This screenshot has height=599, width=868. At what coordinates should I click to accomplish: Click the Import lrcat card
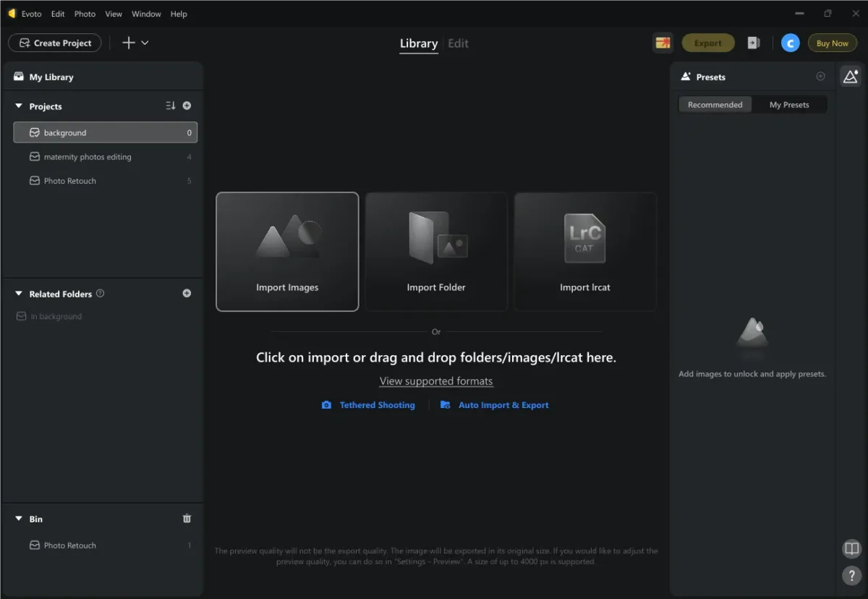585,252
